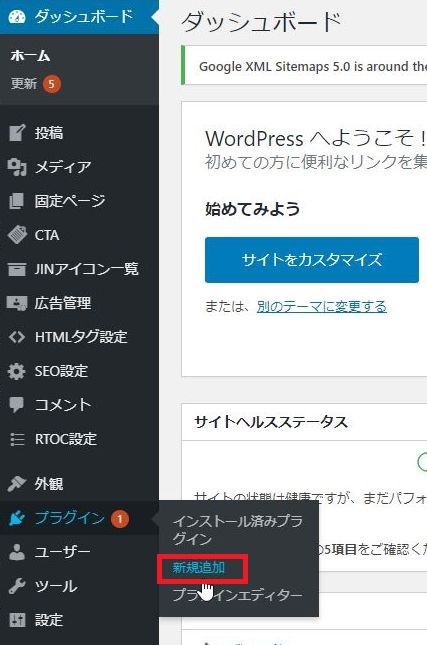
Task: Open コメント menu
Action: tap(79, 405)
